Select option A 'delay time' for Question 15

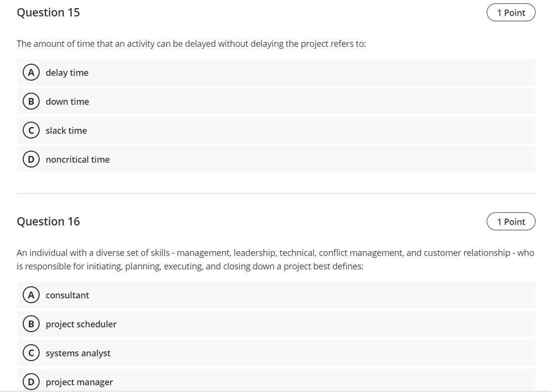coord(276,72)
